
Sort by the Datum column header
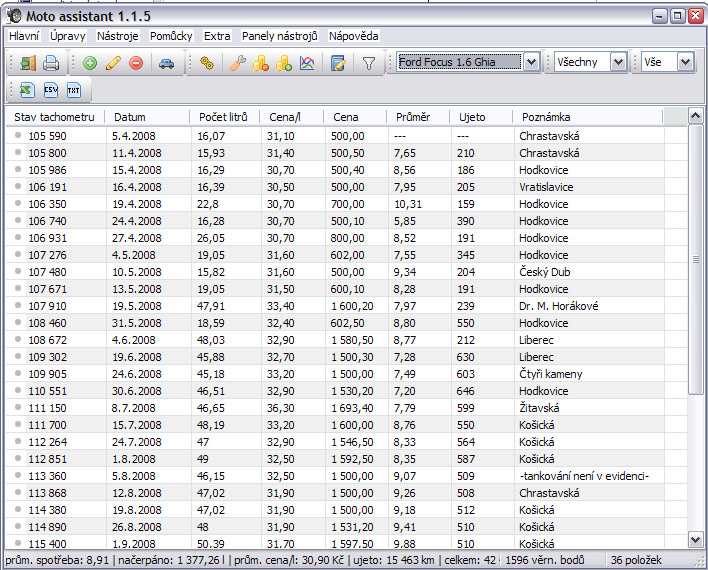[x=130, y=117]
